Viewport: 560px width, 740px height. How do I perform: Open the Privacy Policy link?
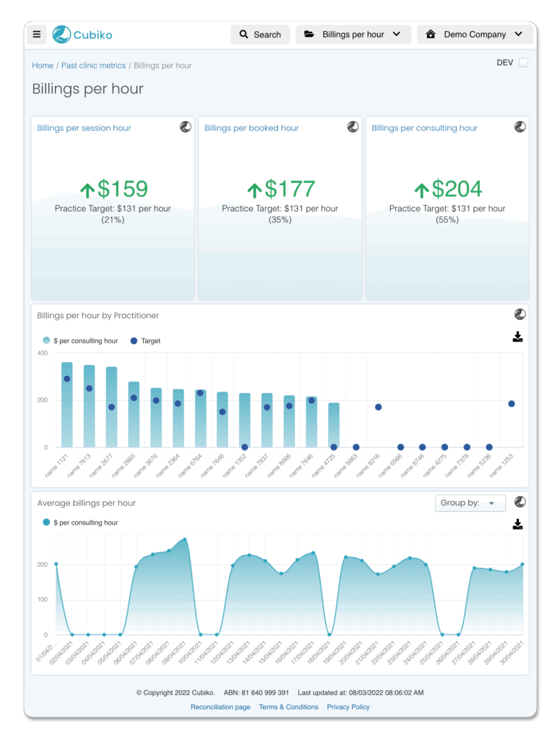[x=348, y=707]
